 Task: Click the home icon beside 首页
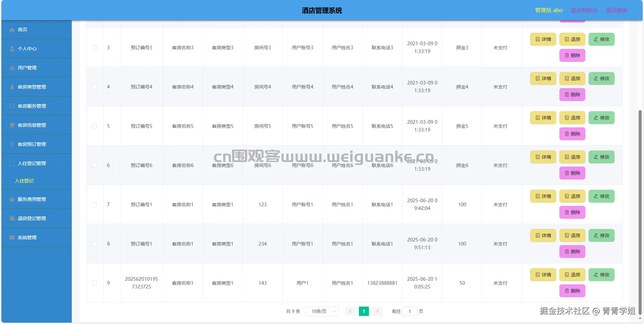click(12, 30)
